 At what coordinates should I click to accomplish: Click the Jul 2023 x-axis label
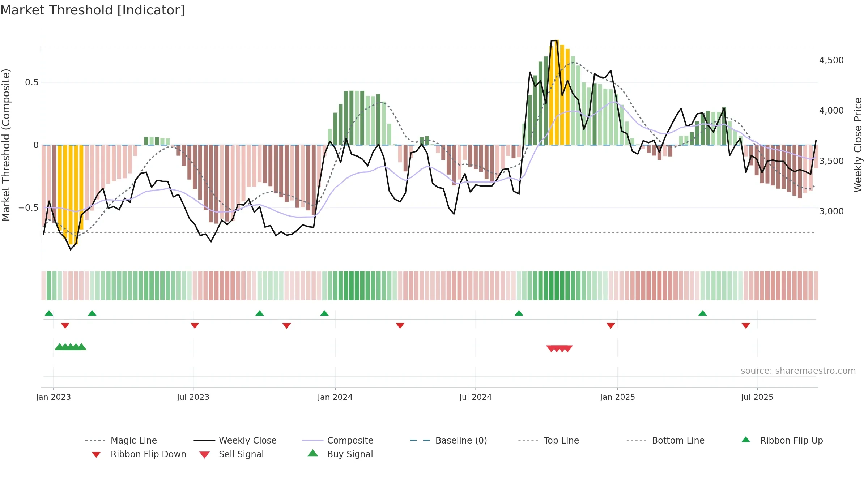pyautogui.click(x=193, y=397)
